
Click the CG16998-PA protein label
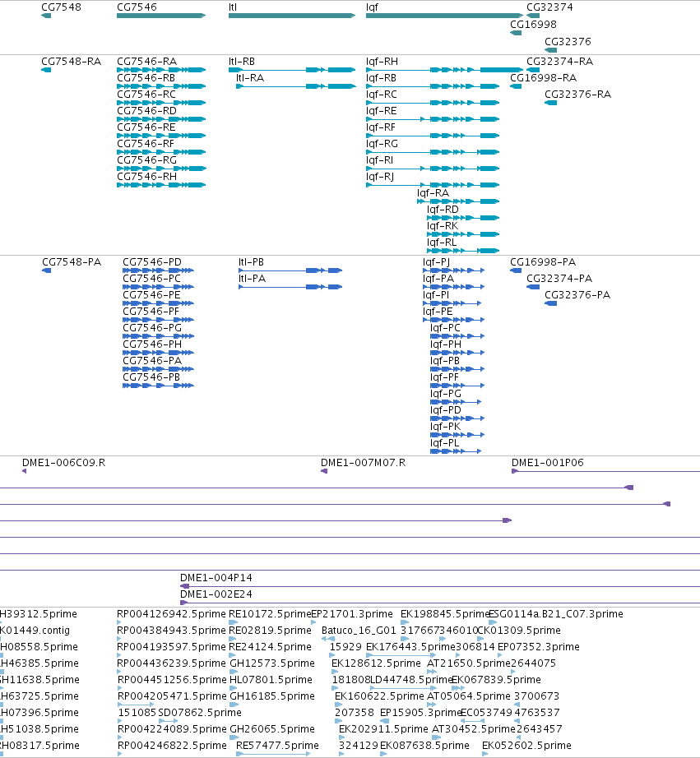(543, 262)
